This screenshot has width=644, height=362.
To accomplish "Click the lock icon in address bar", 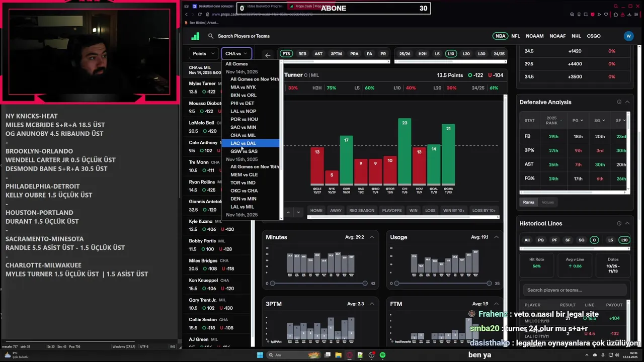I will 208,15.
